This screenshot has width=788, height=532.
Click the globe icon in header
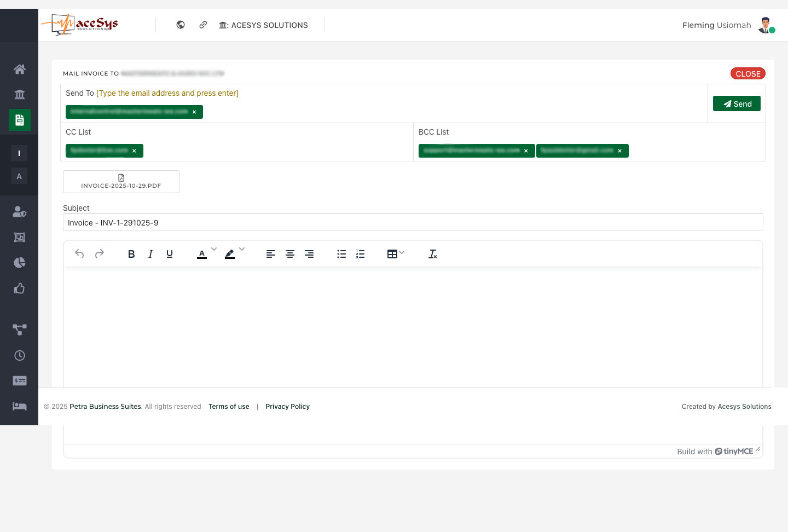click(181, 25)
